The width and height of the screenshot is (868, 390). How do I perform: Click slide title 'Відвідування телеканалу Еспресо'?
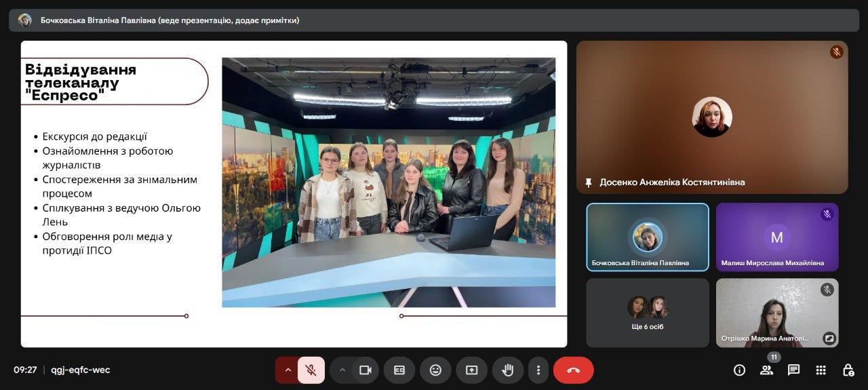[x=81, y=82]
